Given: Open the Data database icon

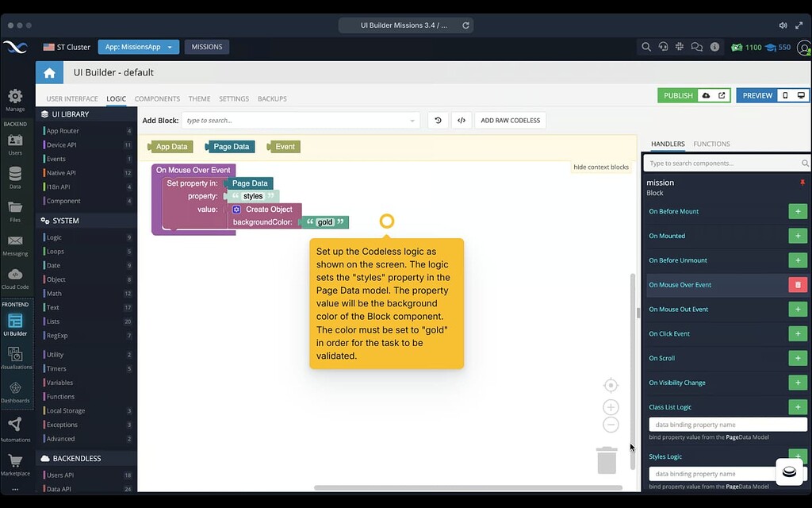Looking at the screenshot, I should [x=15, y=174].
